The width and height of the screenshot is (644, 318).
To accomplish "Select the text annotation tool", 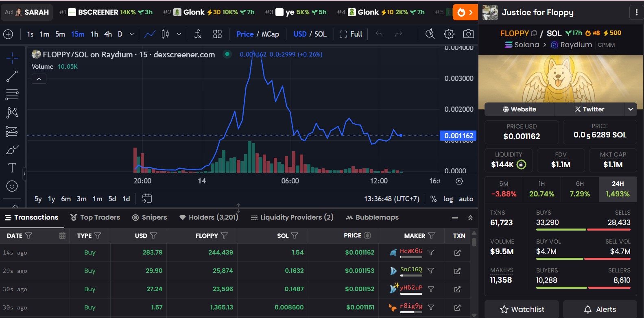I will 12,168.
